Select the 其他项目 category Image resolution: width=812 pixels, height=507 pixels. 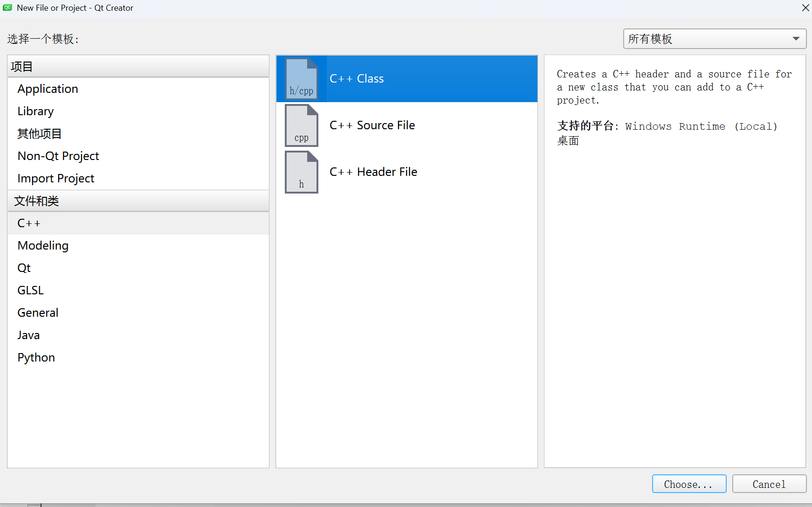coord(138,134)
